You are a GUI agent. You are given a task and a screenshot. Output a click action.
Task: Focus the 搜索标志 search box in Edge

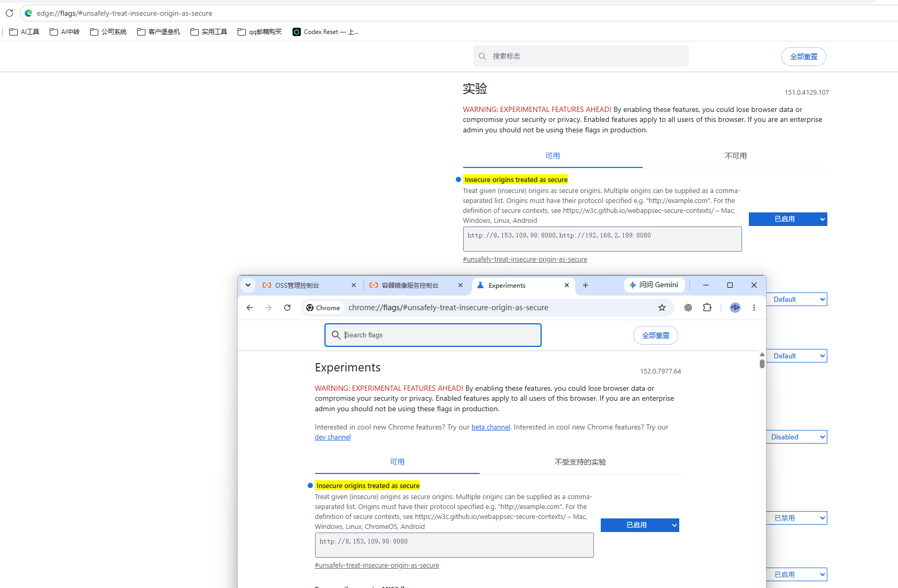click(x=581, y=56)
